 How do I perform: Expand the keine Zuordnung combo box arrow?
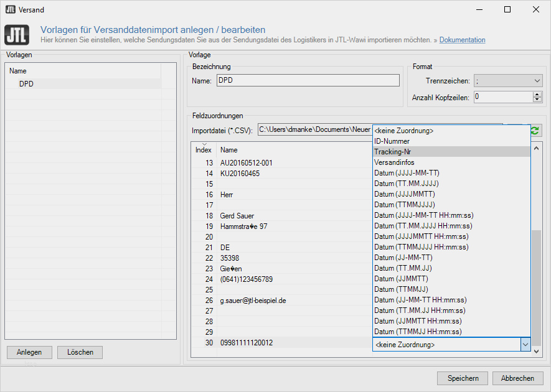(x=525, y=345)
